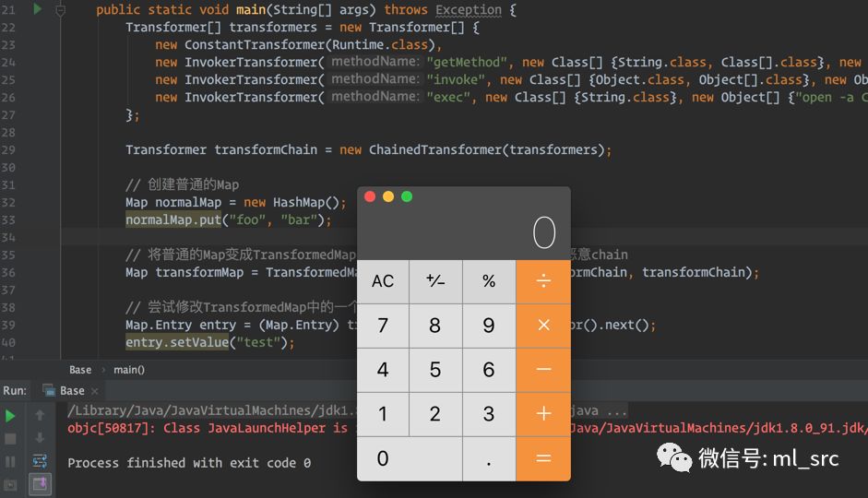Click the divide key in Calculator

(543, 281)
